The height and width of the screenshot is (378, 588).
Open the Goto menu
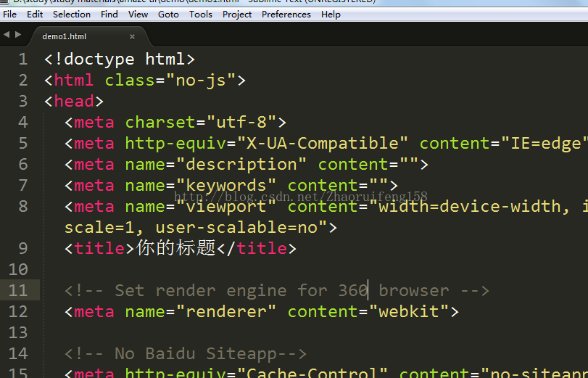coord(168,14)
